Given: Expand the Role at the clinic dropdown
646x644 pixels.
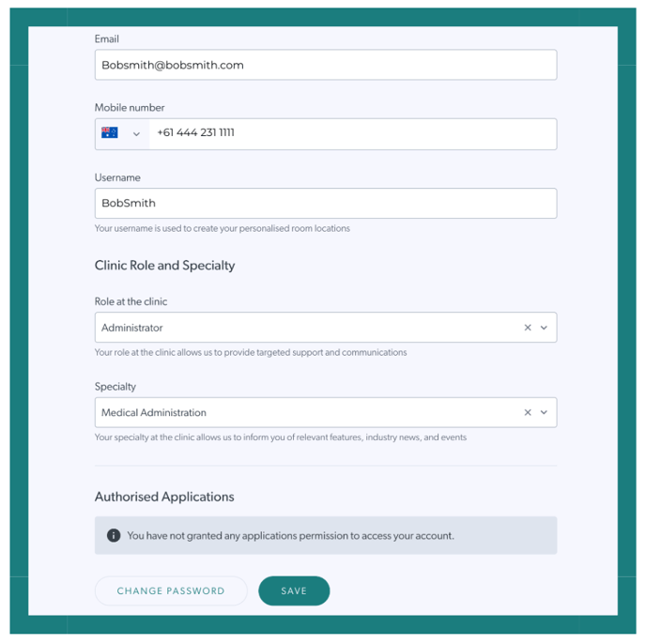Looking at the screenshot, I should [544, 328].
